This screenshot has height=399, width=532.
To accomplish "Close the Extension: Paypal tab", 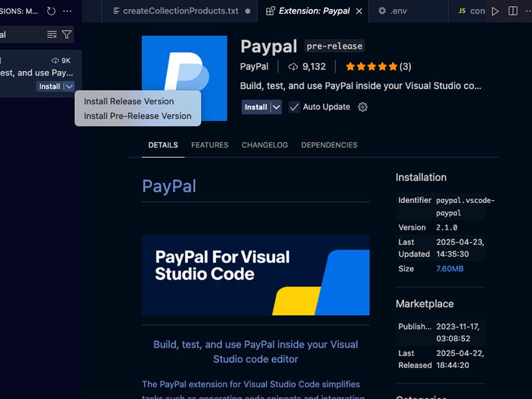I will 359,11.
